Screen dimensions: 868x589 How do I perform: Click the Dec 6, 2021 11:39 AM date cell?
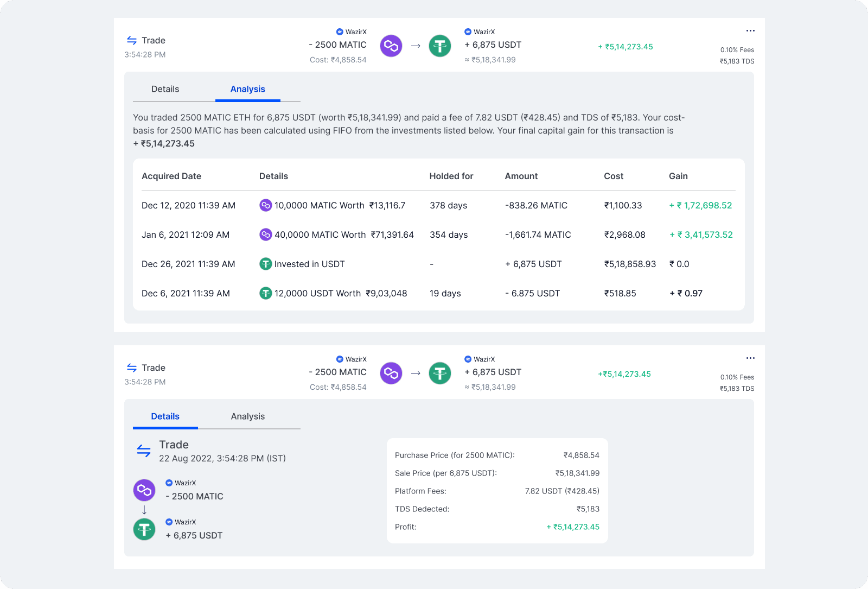[x=186, y=293]
